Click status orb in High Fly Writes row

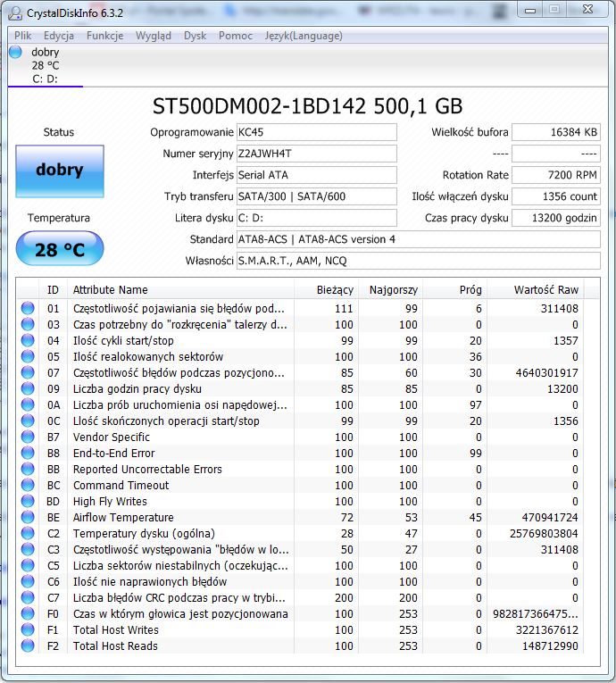tap(28, 501)
